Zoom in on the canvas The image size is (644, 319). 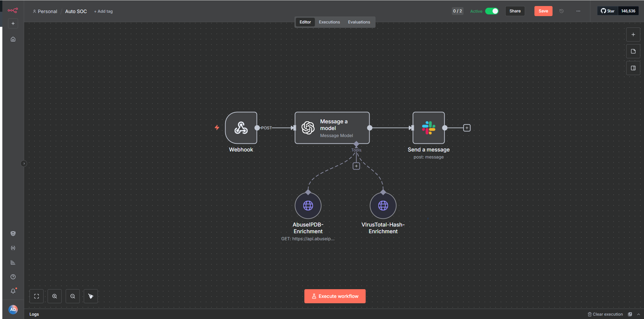pyautogui.click(x=54, y=296)
